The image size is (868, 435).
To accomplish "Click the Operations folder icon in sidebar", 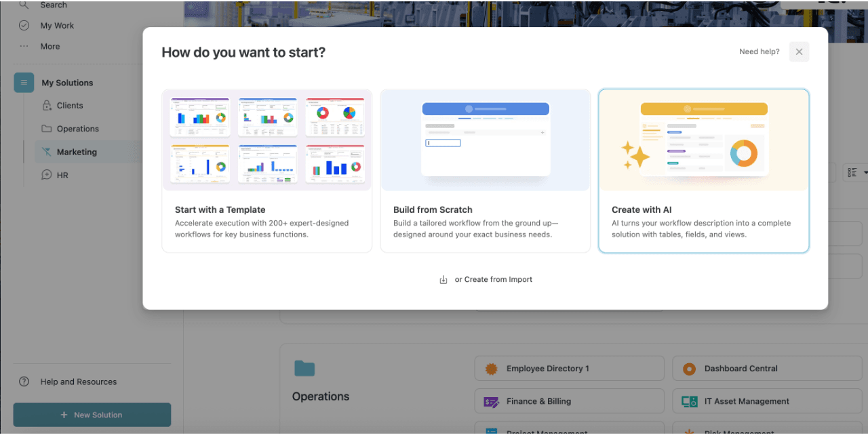I will (47, 129).
